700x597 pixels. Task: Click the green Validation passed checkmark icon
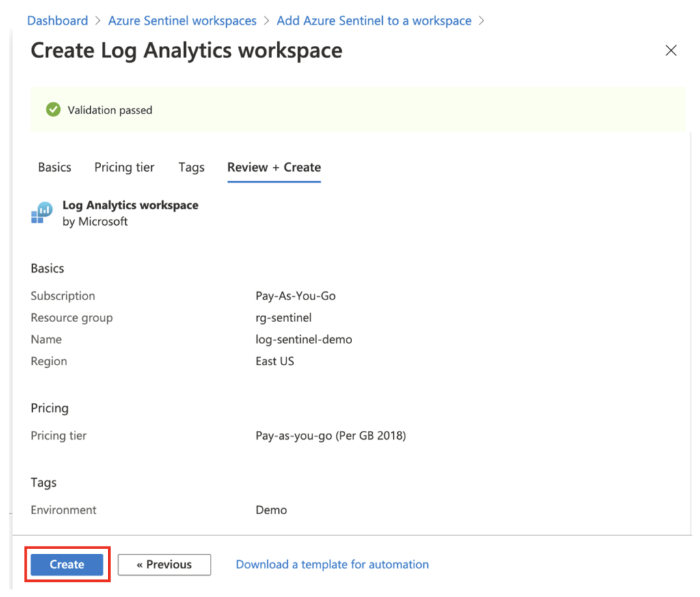[53, 110]
